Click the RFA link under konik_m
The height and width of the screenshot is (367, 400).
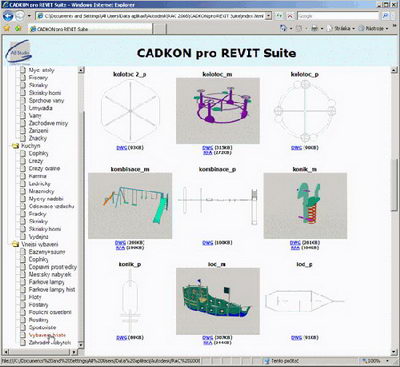[295, 248]
